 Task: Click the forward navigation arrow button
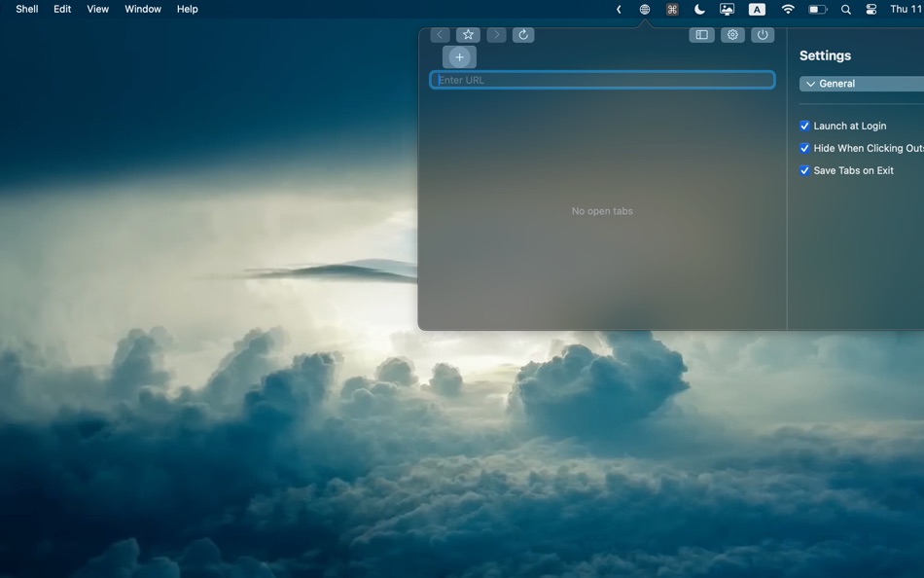(496, 35)
